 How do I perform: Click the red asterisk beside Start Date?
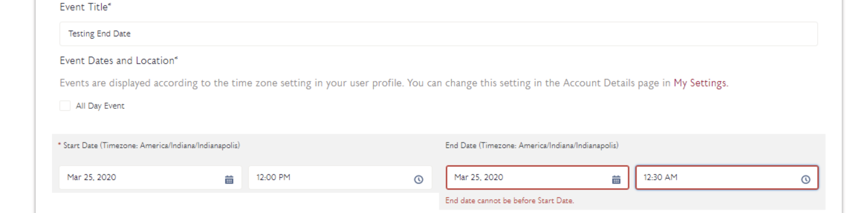click(59, 145)
